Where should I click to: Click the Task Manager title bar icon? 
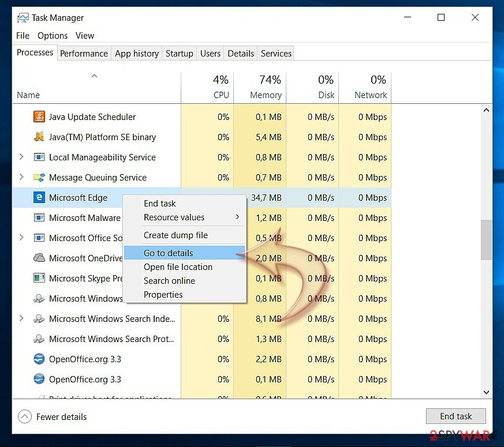[x=23, y=18]
